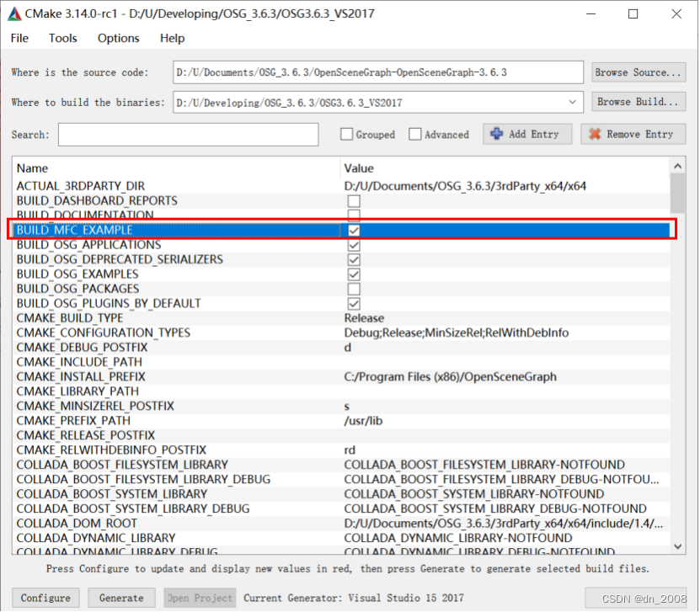Image resolution: width=700 pixels, height=612 pixels.
Task: Select CMAKE_CONFIGURATION_TYPES entry
Action: 104,333
